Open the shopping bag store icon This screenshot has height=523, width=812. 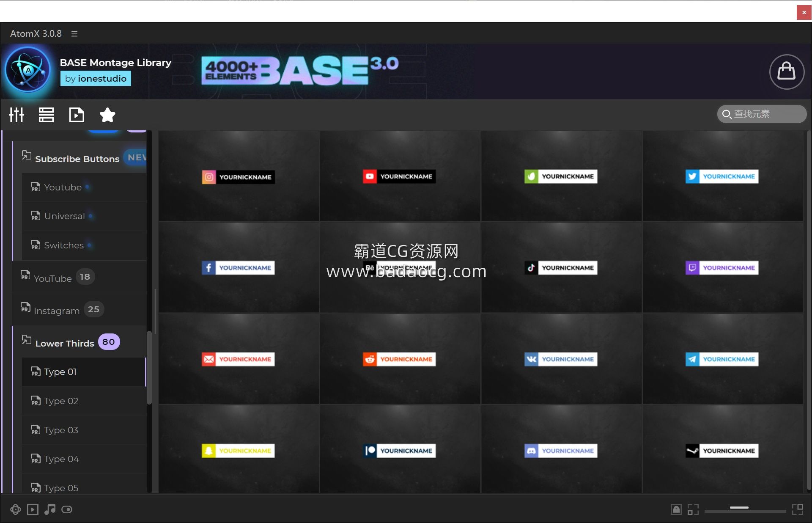[787, 72]
